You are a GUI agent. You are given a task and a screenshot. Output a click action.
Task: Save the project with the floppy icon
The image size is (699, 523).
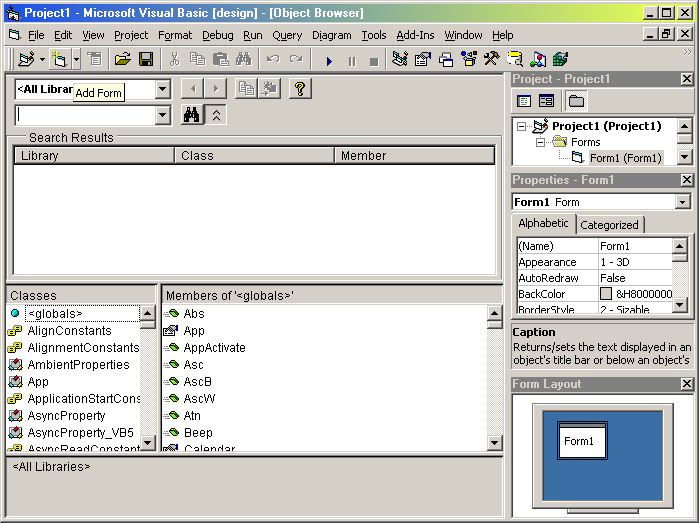pyautogui.click(x=146, y=59)
